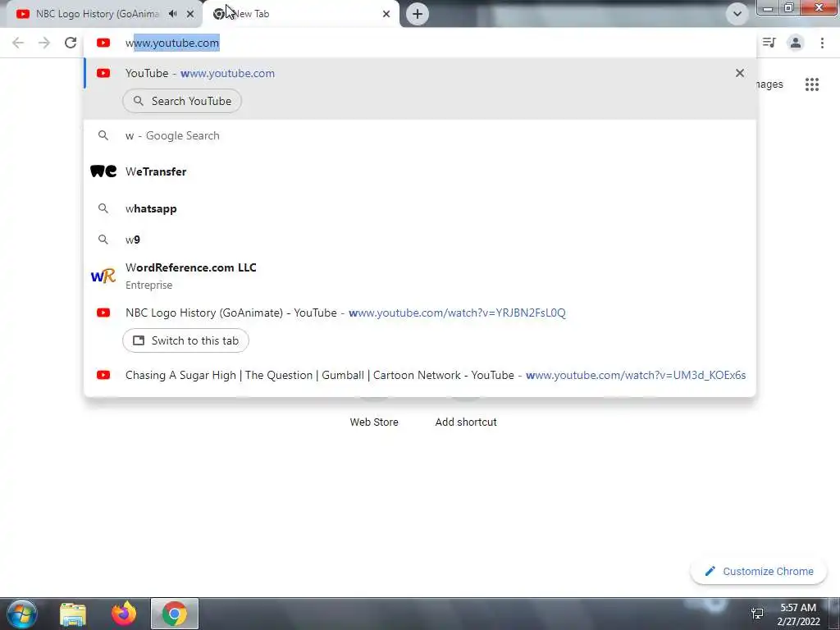This screenshot has height=630, width=840.
Task: Open the media controls icon
Action: point(769,43)
